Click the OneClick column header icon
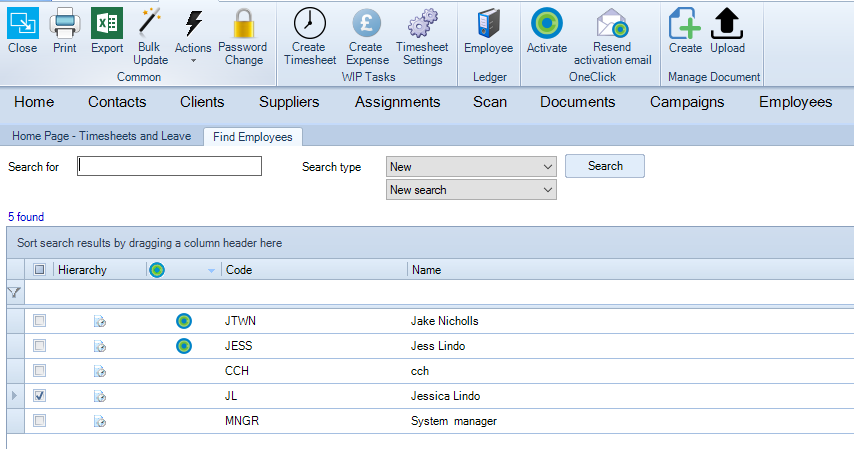This screenshot has width=854, height=449. [157, 270]
